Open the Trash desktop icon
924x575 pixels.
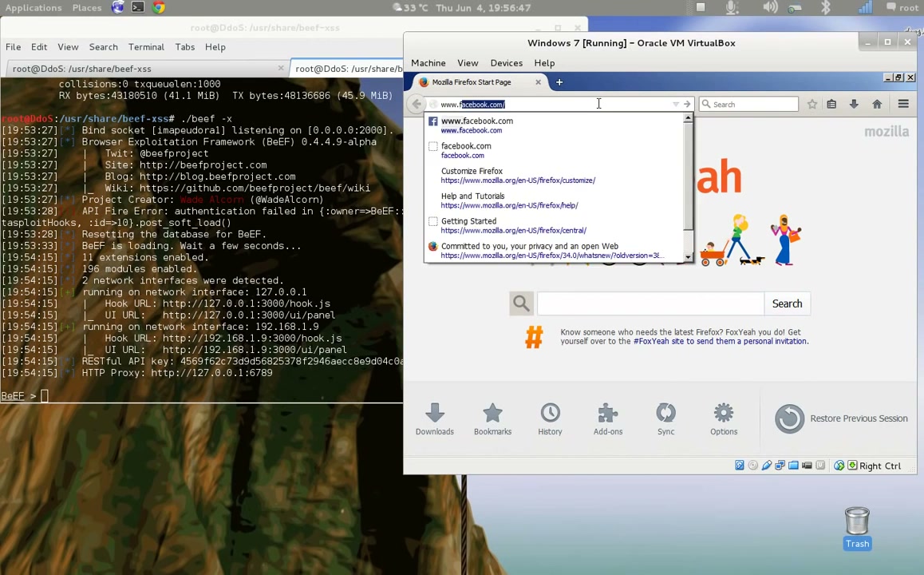click(857, 529)
